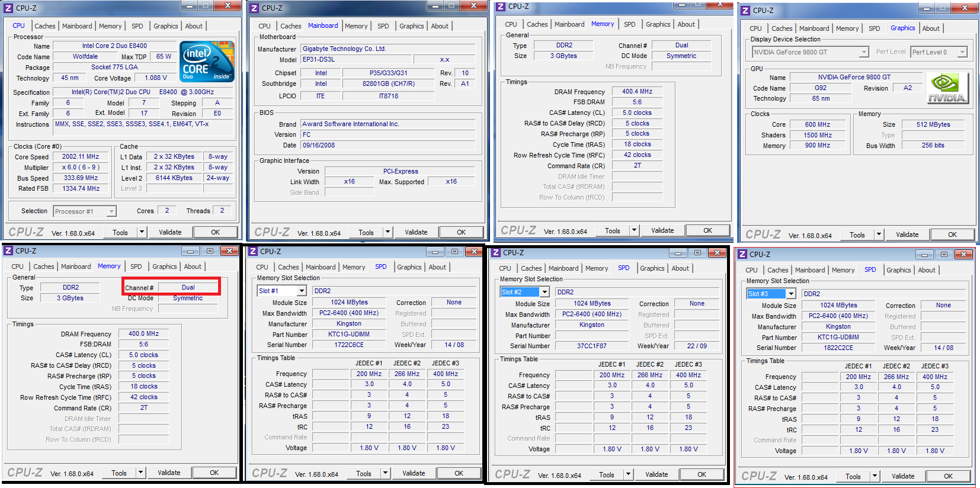Click the Level 2 cache value '6144 KBytes'
This screenshot has height=488, width=980.
[174, 178]
